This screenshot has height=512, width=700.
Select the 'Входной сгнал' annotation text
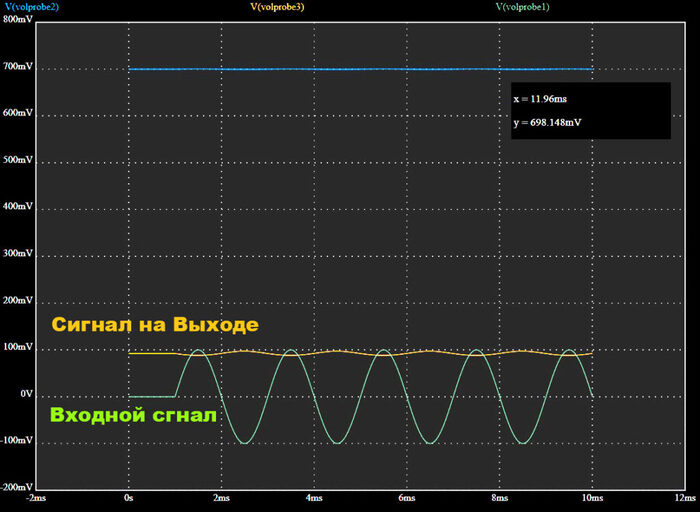click(x=132, y=415)
